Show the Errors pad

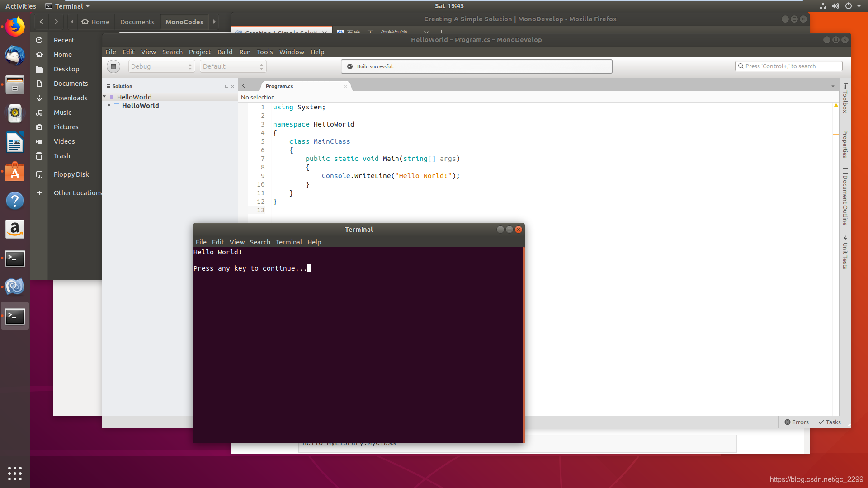[797, 422]
